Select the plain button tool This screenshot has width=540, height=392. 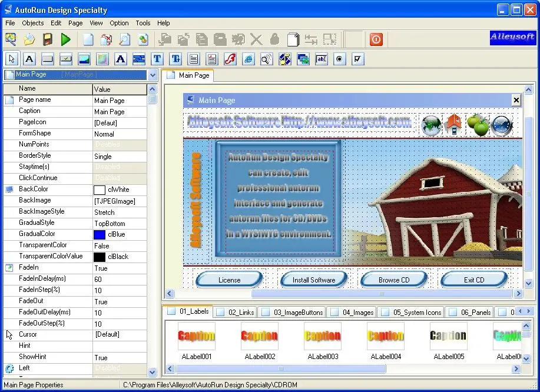(48, 59)
